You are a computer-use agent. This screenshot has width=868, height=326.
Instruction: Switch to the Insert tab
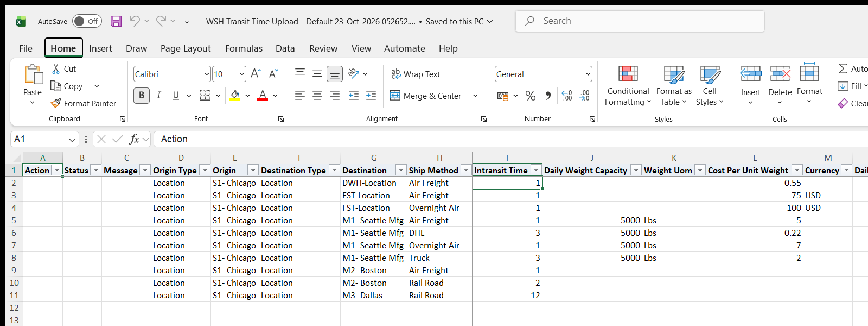100,48
